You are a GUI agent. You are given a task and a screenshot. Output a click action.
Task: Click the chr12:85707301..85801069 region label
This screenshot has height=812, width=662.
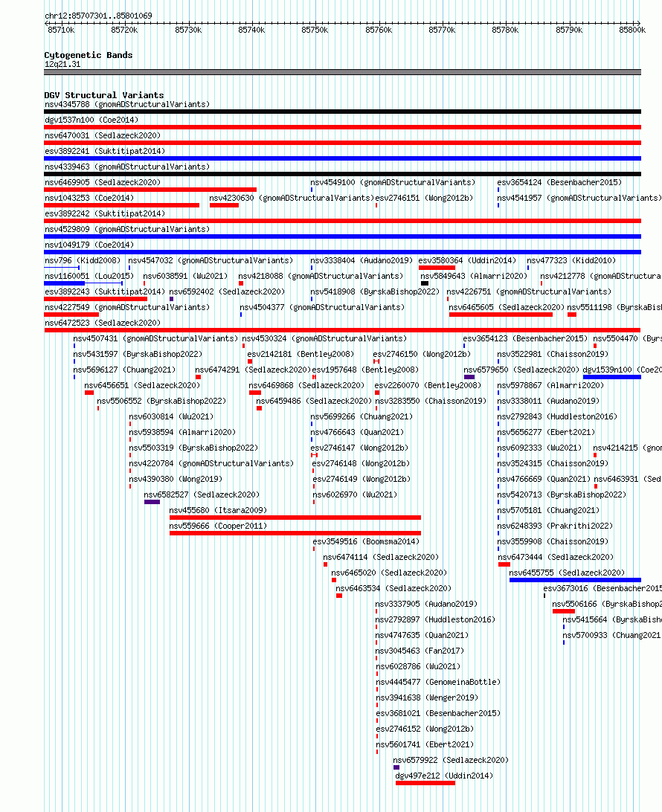98,16
